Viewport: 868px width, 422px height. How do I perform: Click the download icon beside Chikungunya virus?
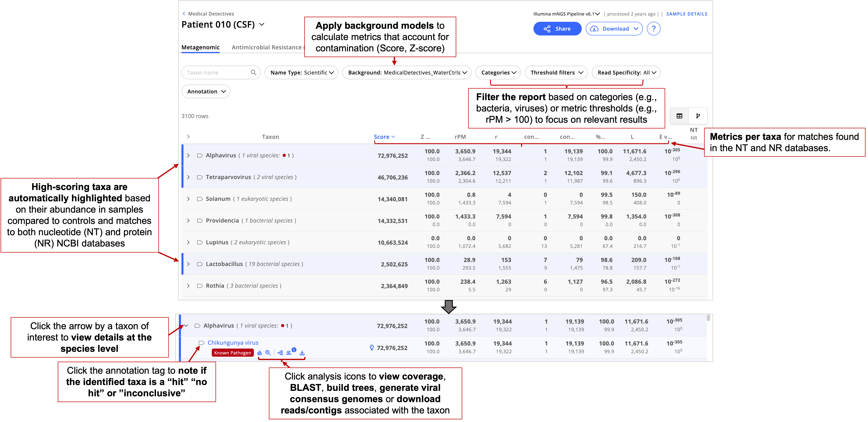tap(302, 353)
